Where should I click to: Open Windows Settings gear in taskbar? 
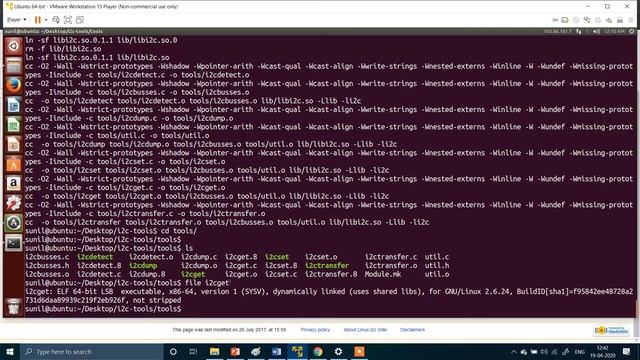[338, 351]
